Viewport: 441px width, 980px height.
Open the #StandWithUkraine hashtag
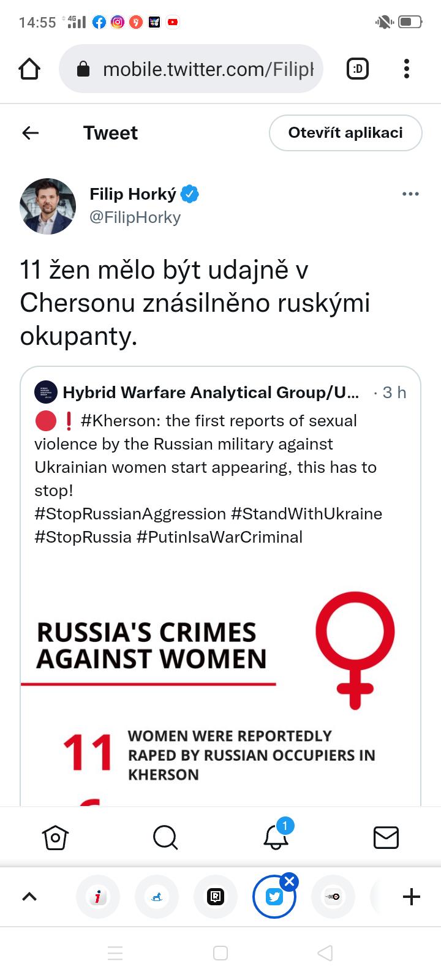(x=306, y=513)
